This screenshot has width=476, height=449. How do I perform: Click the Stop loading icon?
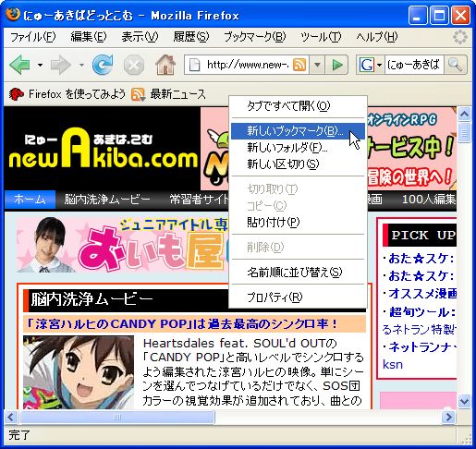click(x=134, y=65)
